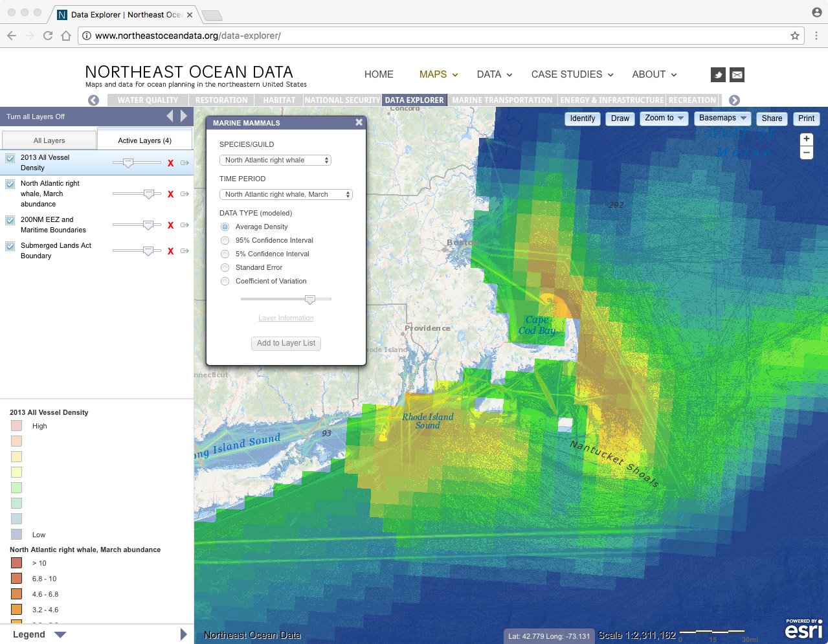This screenshot has width=828, height=644.
Task: Open the Basemaps dropdown
Action: click(x=722, y=118)
